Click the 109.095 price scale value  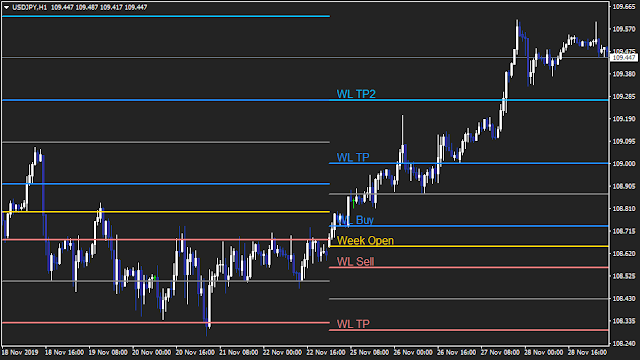[x=624, y=142]
